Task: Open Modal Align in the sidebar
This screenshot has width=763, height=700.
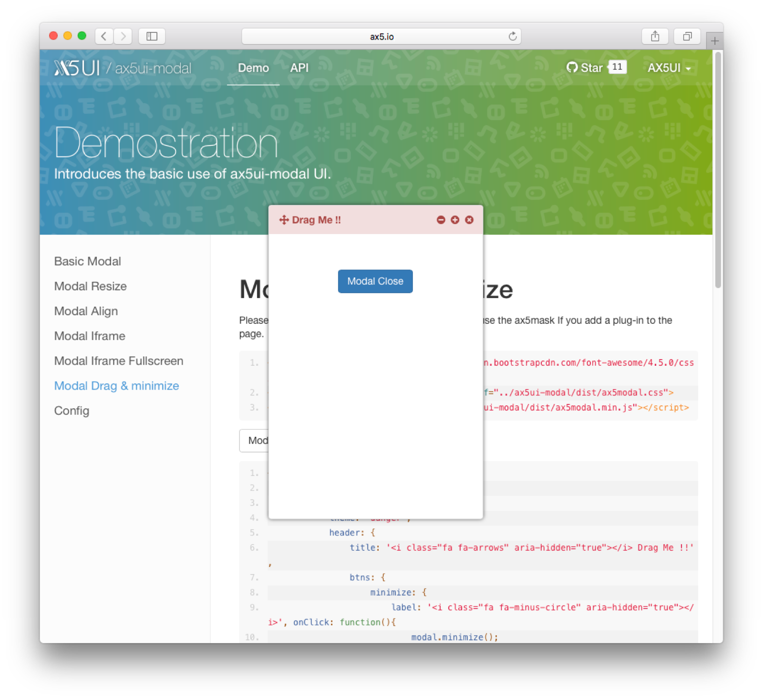Action: coord(86,311)
